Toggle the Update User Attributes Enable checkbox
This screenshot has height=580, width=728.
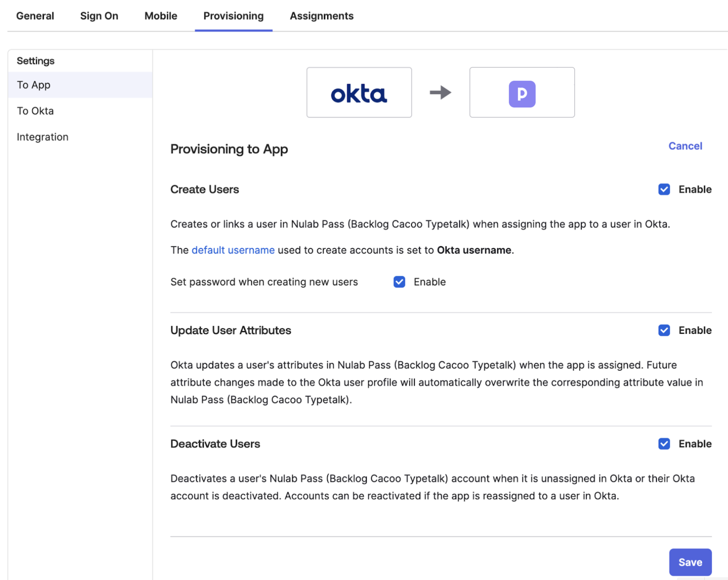(664, 330)
